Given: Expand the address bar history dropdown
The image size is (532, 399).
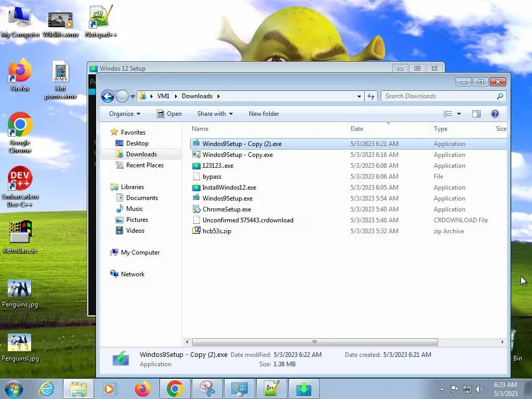Looking at the screenshot, I should pos(359,96).
